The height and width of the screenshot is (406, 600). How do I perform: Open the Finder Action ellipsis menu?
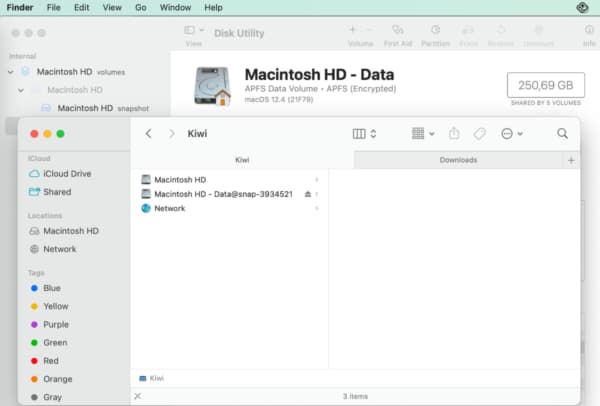coord(507,134)
